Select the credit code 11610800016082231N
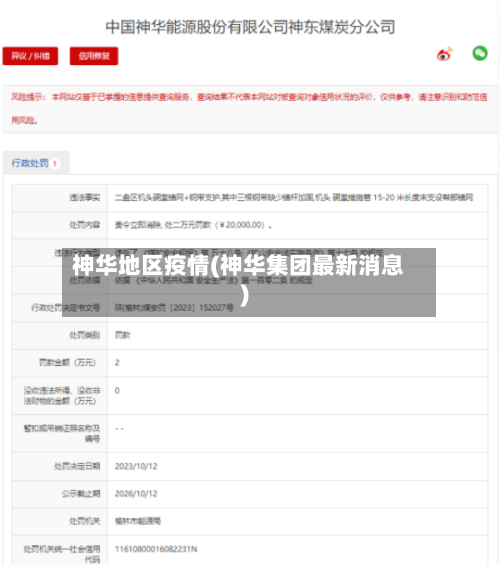 pyautogui.click(x=156, y=549)
